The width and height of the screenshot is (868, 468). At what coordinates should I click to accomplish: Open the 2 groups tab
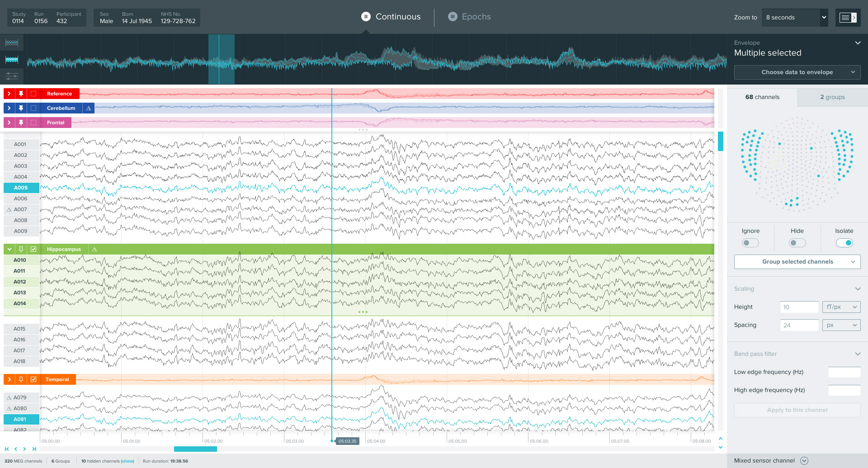click(x=833, y=97)
